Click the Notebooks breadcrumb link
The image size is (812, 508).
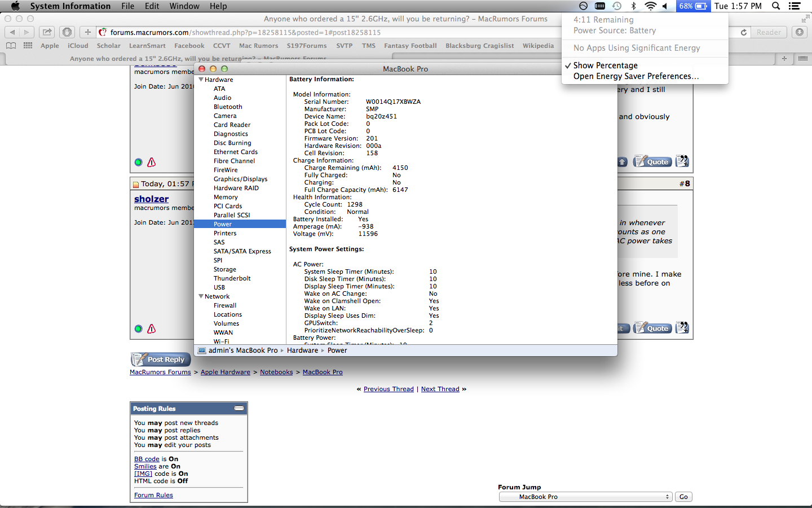click(276, 372)
